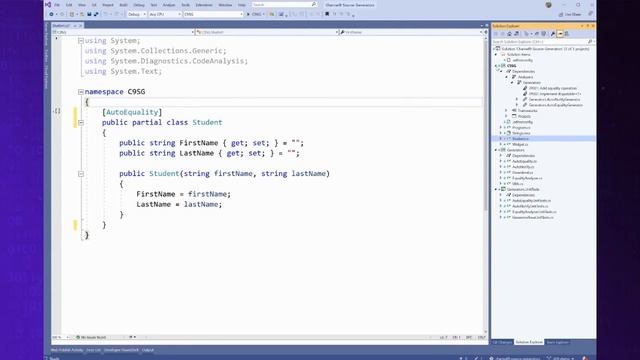The height and width of the screenshot is (360, 640).
Task: Click the Search Solution Explorer field
Action: click(543, 42)
